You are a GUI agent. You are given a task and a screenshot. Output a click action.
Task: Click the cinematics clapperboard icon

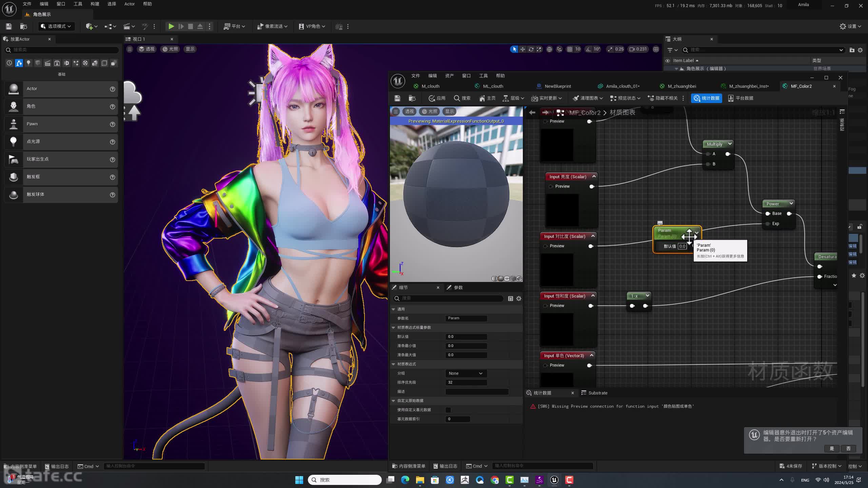(129, 26)
